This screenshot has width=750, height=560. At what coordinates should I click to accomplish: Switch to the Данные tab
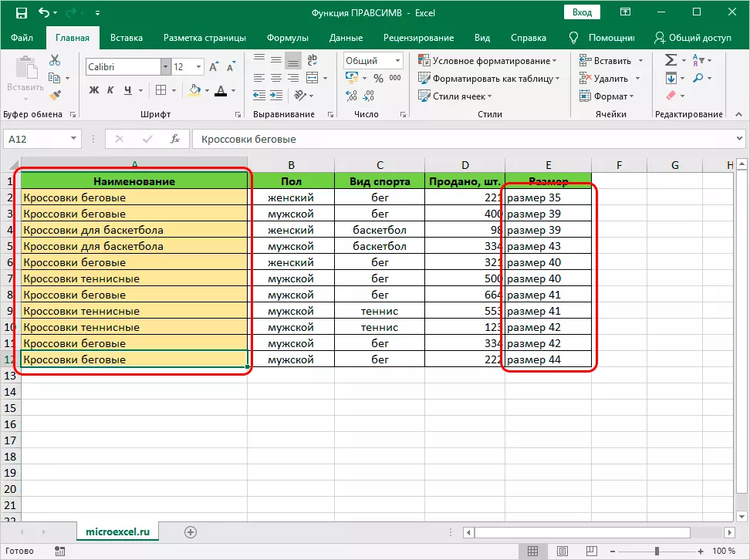tap(346, 38)
